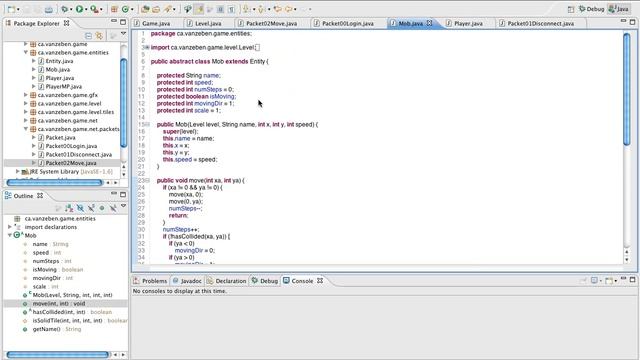The width and height of the screenshot is (640, 360).
Task: Switch to the Debug perspective
Action: (x=591, y=9)
